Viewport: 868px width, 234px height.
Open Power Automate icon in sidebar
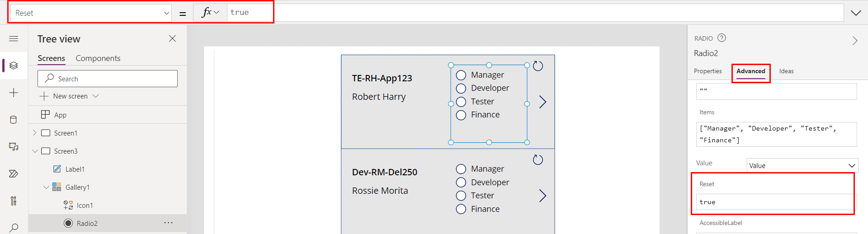(14, 174)
